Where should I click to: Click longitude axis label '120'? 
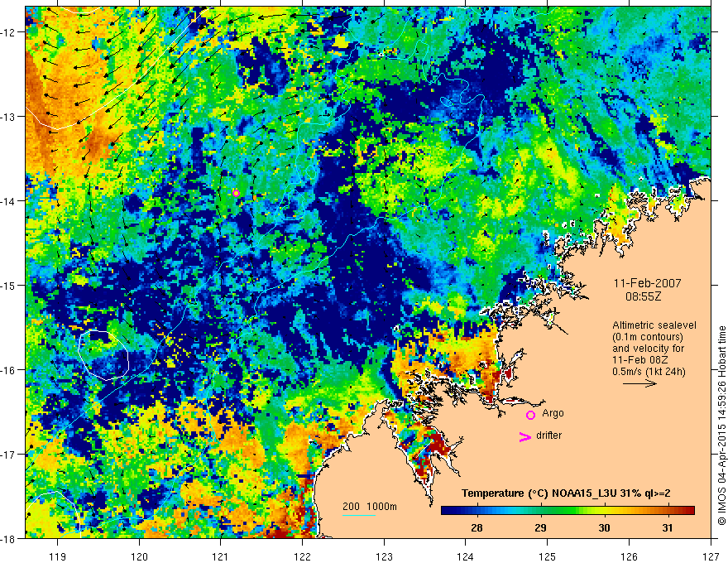click(139, 556)
